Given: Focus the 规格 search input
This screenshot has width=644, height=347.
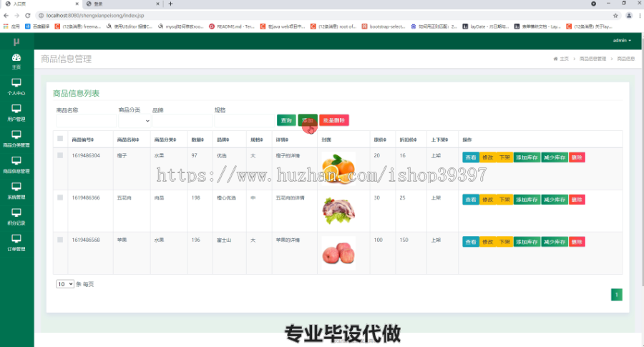Looking at the screenshot, I should (245, 121).
